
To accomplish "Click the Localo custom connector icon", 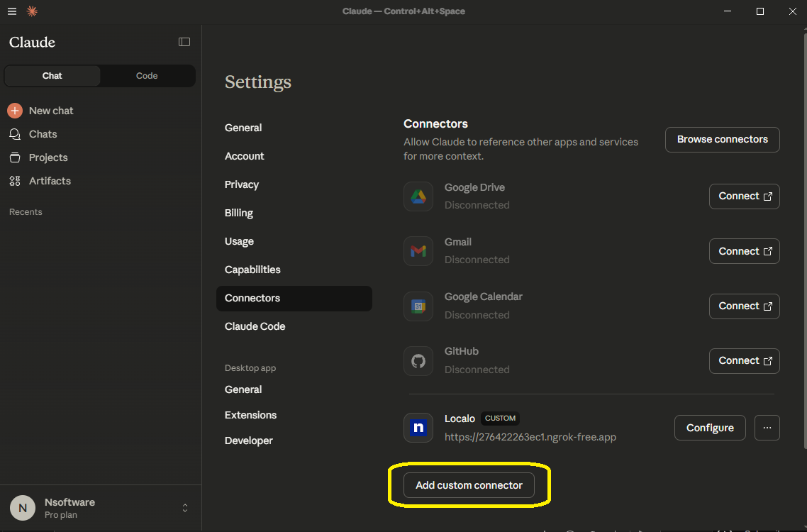I will [x=418, y=428].
